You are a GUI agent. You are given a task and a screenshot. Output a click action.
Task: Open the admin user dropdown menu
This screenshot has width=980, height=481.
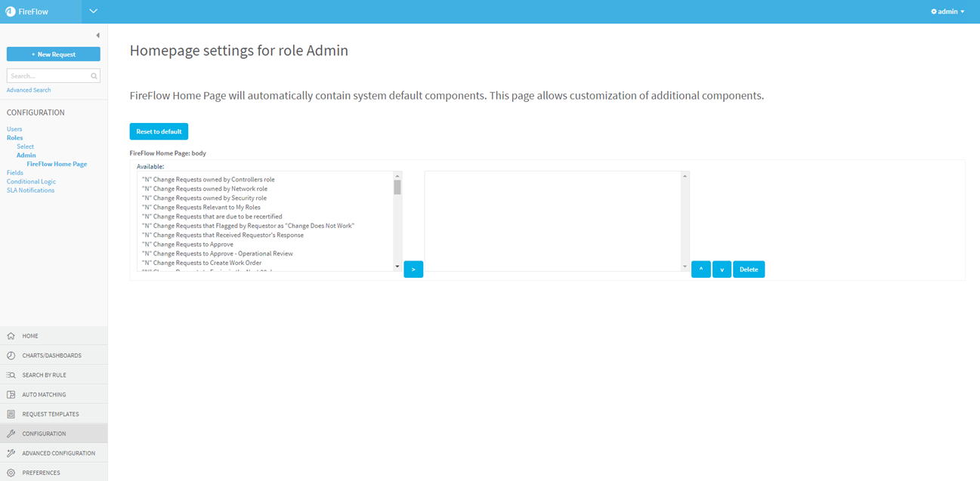(x=948, y=11)
